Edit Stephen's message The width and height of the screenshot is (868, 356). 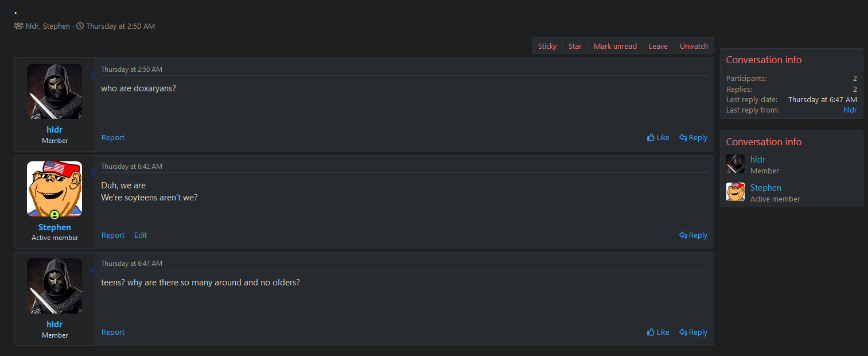[141, 235]
